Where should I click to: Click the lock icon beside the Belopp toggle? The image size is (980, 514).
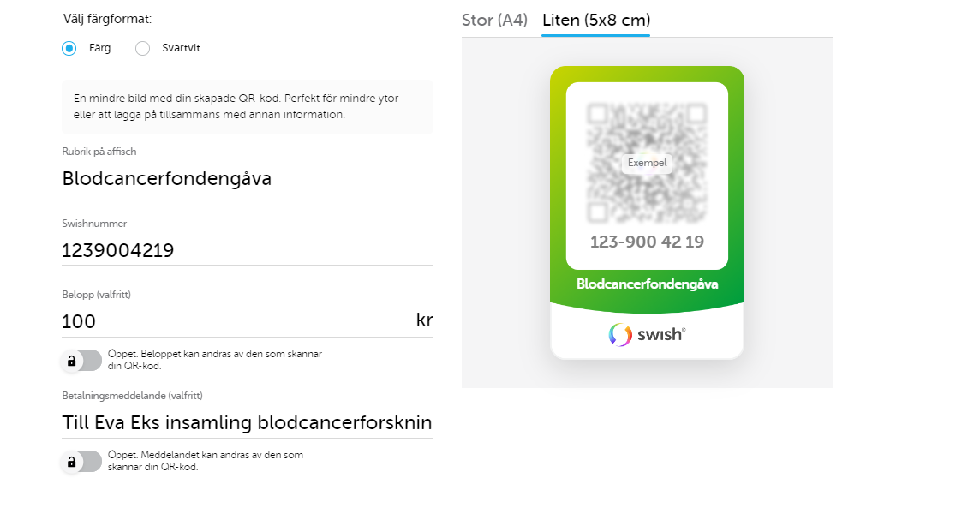(71, 361)
